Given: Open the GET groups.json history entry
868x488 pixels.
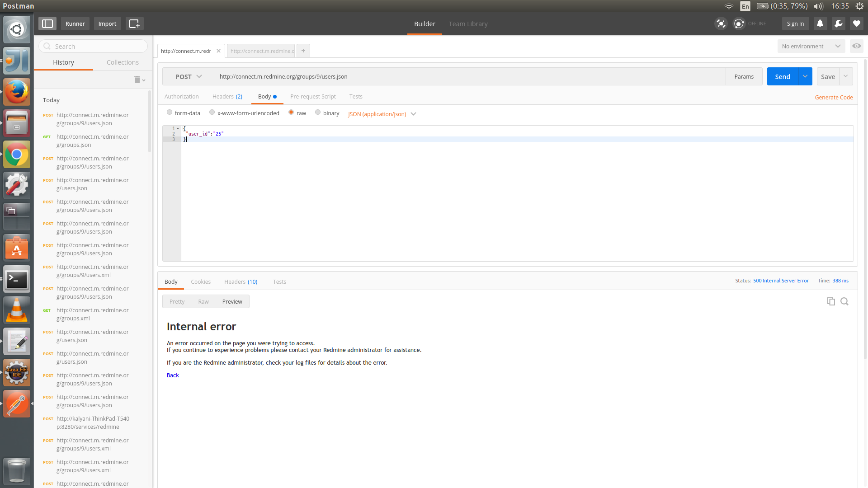Looking at the screenshot, I should 92,141.
